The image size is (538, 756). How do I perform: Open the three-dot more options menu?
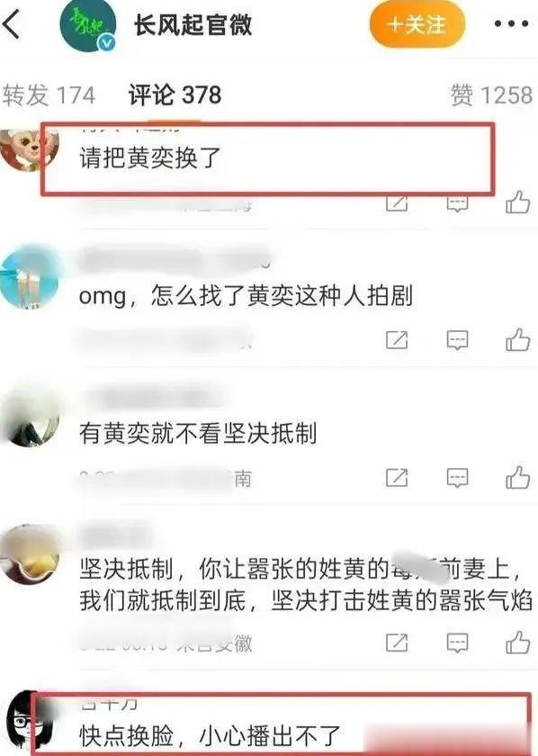[511, 23]
